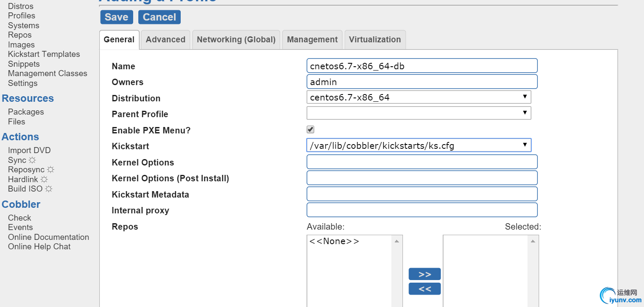
Task: Open the Kickstart file dropdown
Action: [418, 145]
